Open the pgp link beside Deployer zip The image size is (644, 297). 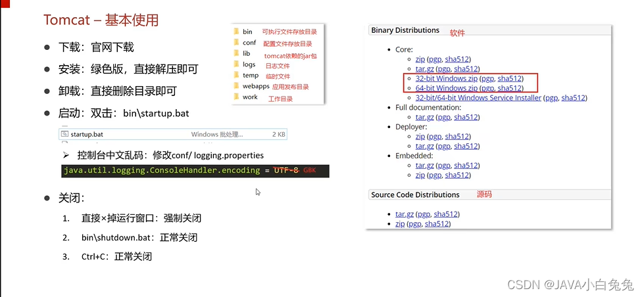pos(435,137)
